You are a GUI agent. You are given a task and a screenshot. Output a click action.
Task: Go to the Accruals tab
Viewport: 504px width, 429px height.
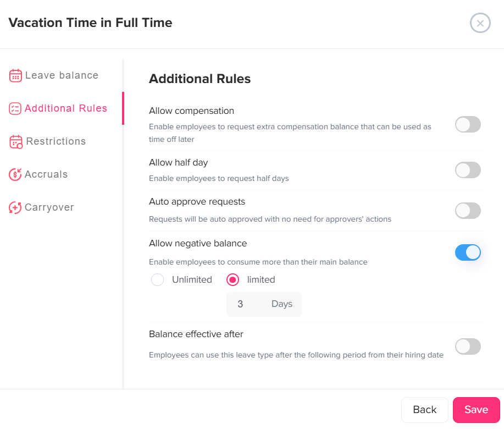point(46,175)
